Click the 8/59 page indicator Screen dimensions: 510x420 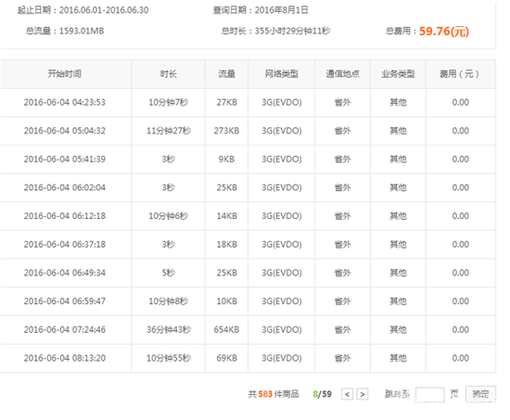[322, 394]
